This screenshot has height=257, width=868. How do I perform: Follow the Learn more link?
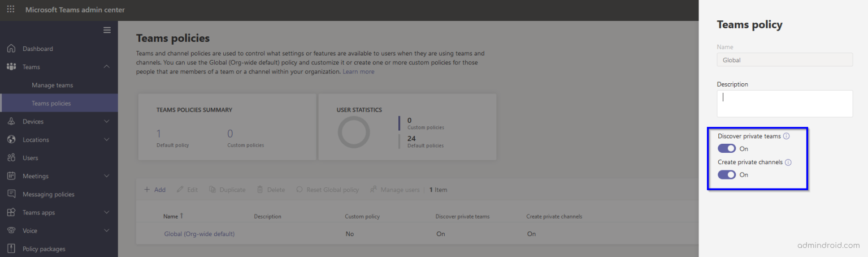(358, 72)
